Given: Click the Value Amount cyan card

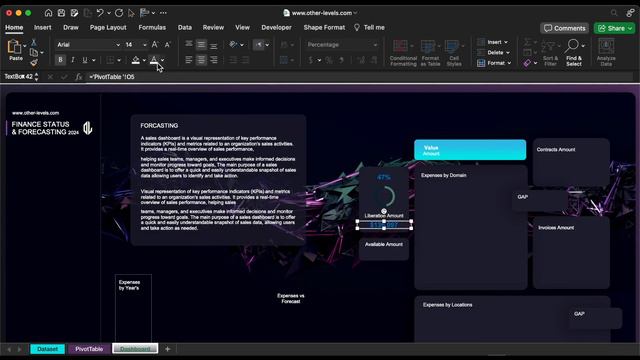Looking at the screenshot, I should point(470,150).
